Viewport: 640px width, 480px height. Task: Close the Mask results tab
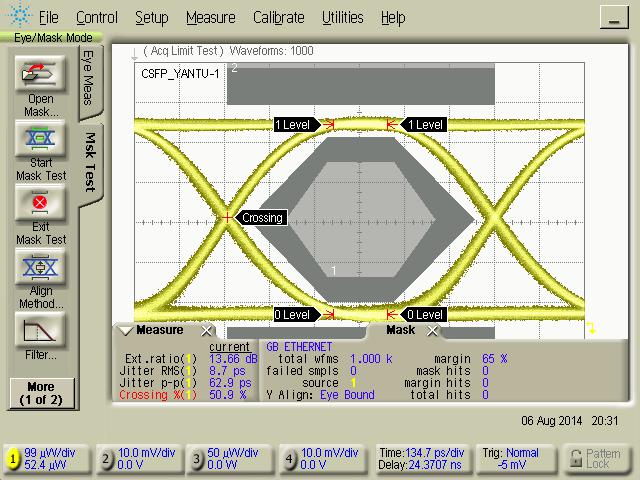point(432,331)
